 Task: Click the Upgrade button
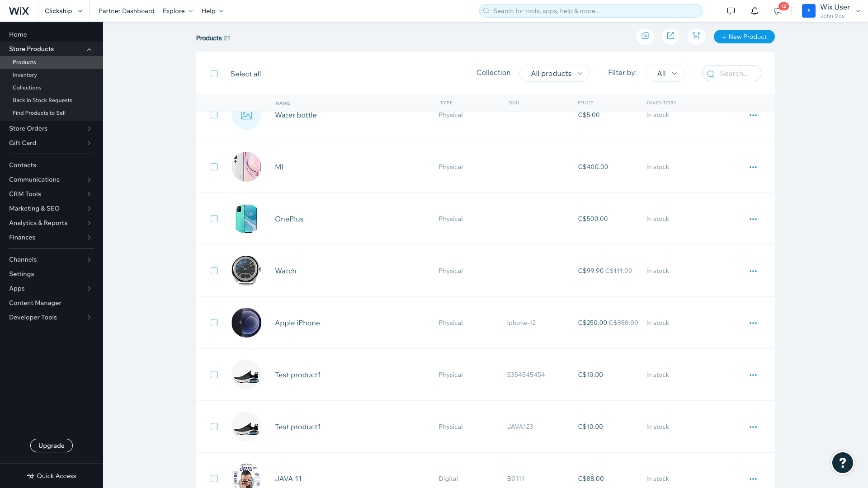(52, 446)
